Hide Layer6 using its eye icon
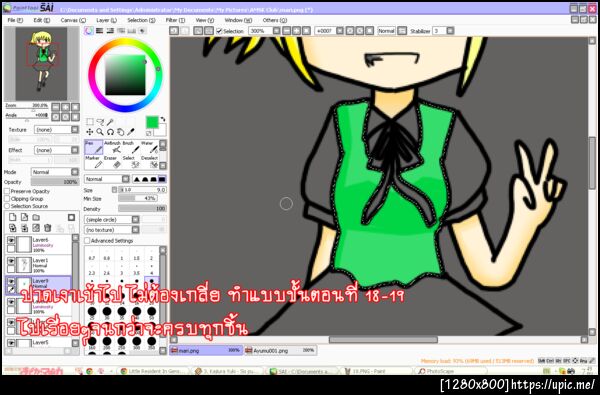This screenshot has height=395, width=600. point(11,240)
